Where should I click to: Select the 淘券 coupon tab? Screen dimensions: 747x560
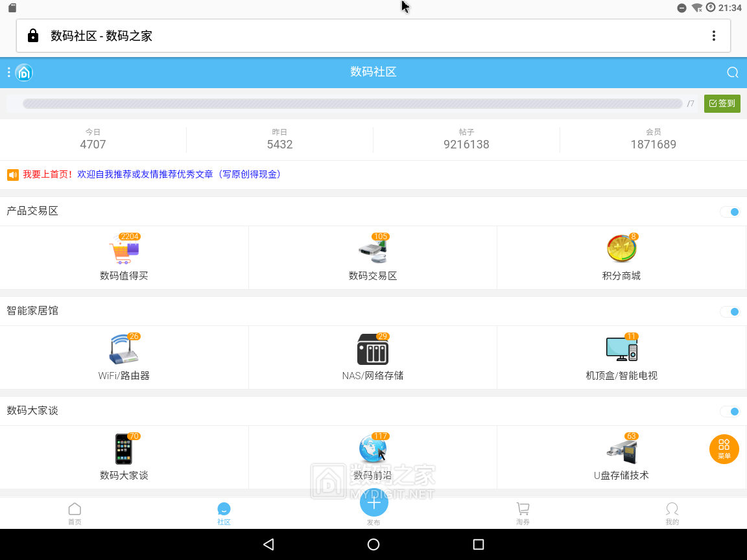523,513
